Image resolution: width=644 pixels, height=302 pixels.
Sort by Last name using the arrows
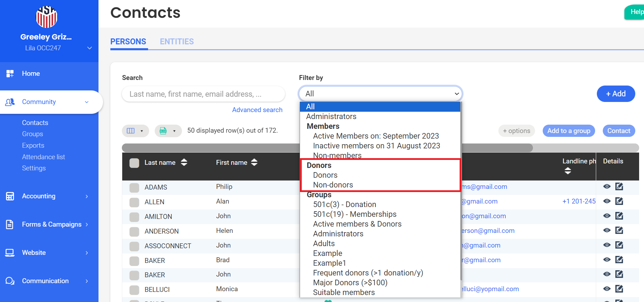(x=184, y=162)
